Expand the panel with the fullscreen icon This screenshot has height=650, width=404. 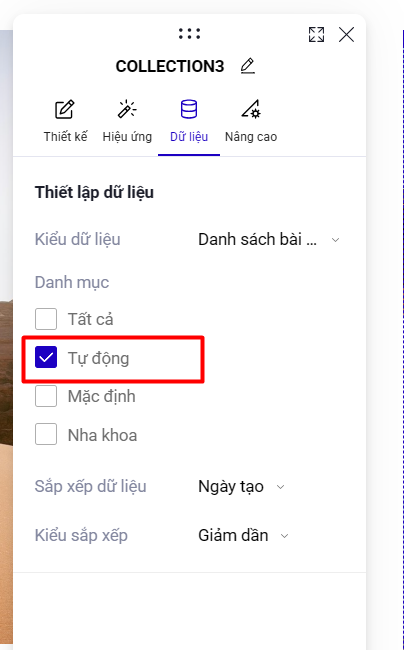(x=317, y=34)
